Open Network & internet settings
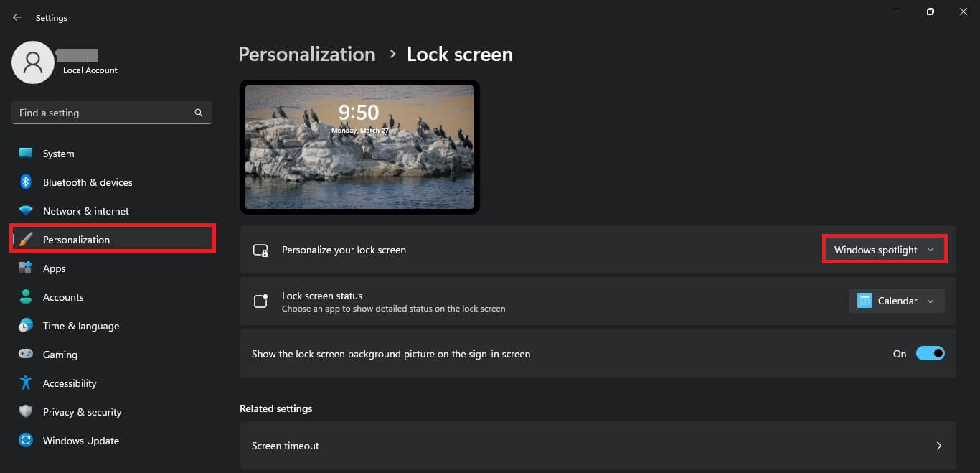 click(86, 210)
